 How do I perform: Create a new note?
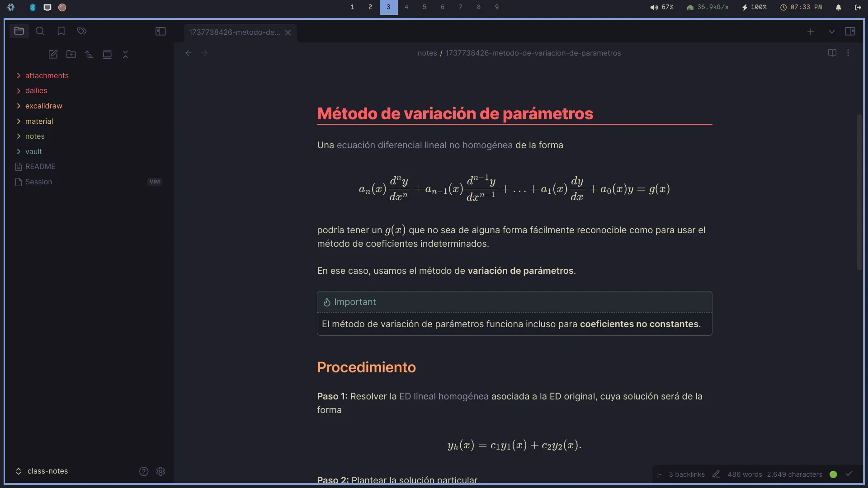53,54
